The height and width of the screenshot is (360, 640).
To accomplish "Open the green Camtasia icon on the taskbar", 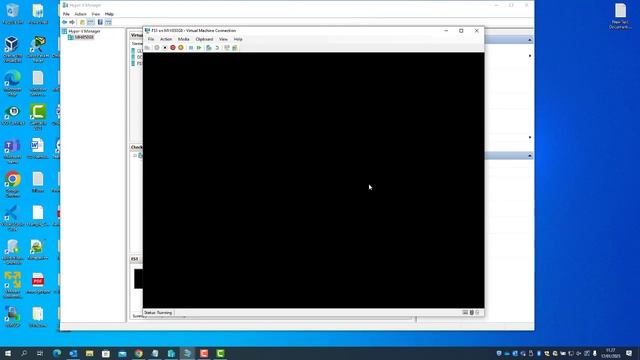I will (220, 353).
